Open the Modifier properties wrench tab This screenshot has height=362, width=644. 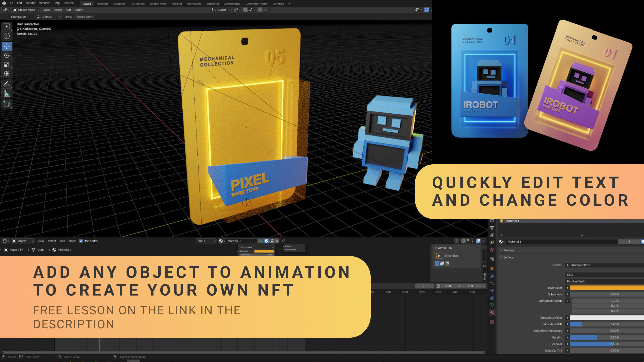point(492,276)
